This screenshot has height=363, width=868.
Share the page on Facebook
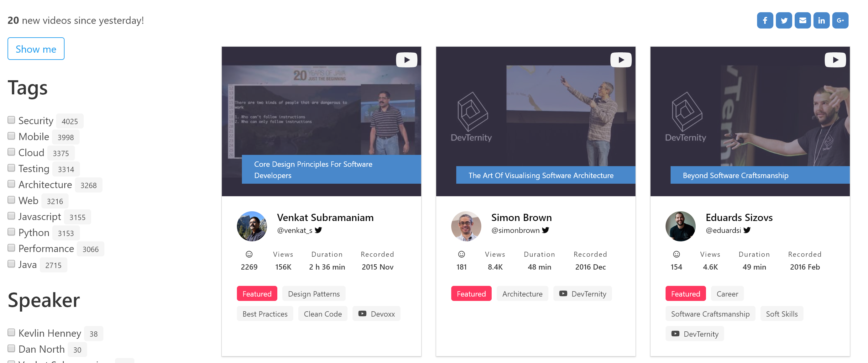pos(765,21)
